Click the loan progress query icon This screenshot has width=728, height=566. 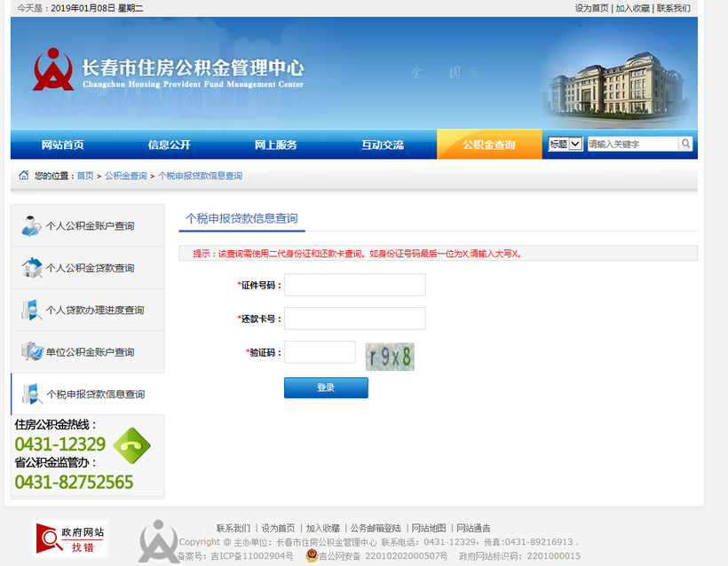tap(31, 310)
